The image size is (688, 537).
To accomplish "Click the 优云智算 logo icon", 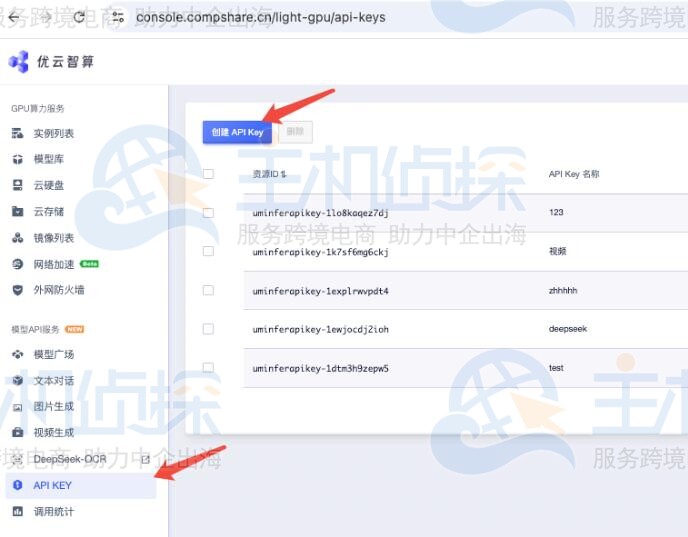I will (x=19, y=62).
